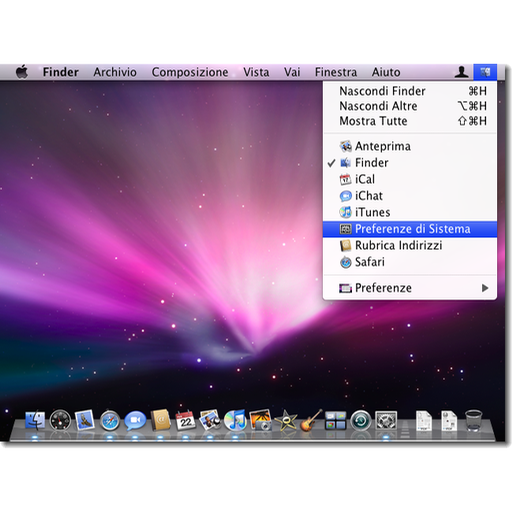Launch Preview from the Dock
Image resolution: width=512 pixels, height=512 pixels.
coord(210,420)
